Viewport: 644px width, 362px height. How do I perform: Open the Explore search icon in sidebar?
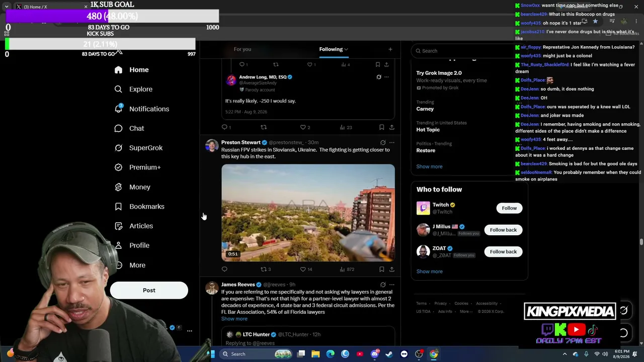click(x=118, y=89)
